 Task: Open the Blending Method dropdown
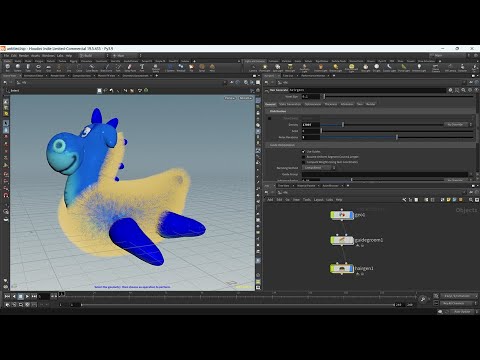coord(318,168)
